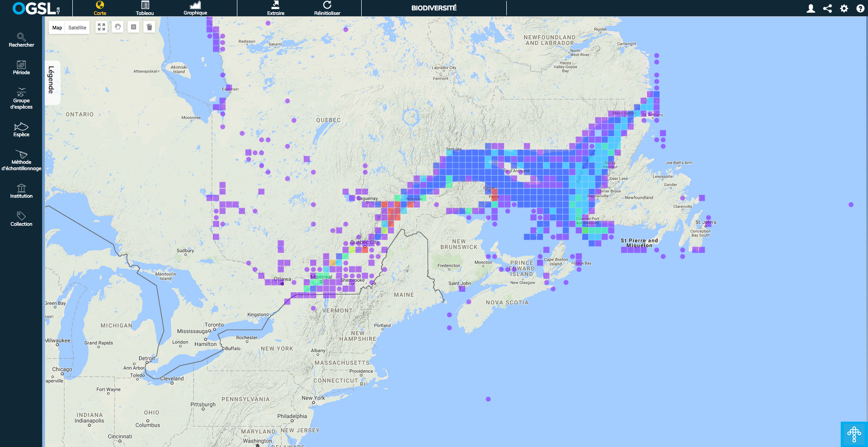868x447 pixels.
Task: Open the Collection tag filter
Action: 21,219
